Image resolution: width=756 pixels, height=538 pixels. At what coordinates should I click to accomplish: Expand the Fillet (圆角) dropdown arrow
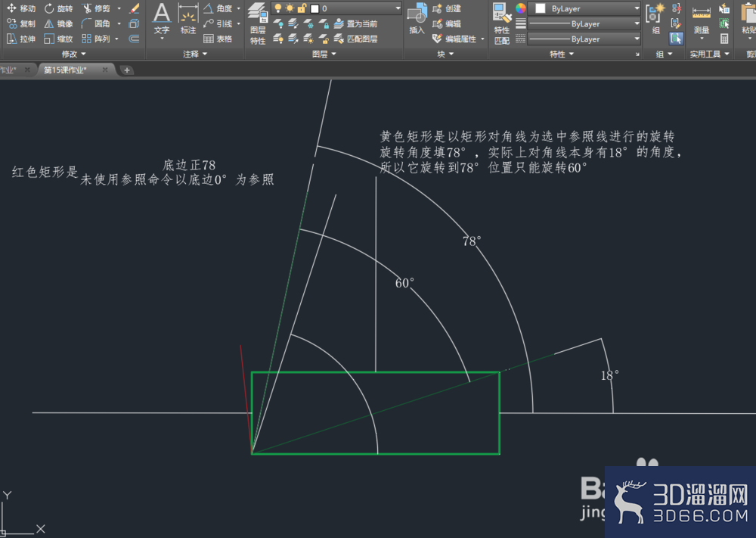pyautogui.click(x=119, y=23)
